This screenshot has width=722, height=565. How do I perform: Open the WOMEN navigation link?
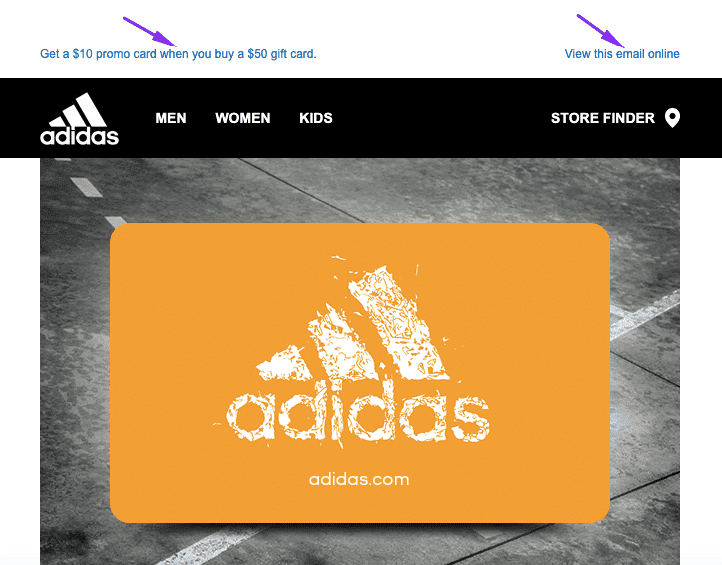coord(243,118)
